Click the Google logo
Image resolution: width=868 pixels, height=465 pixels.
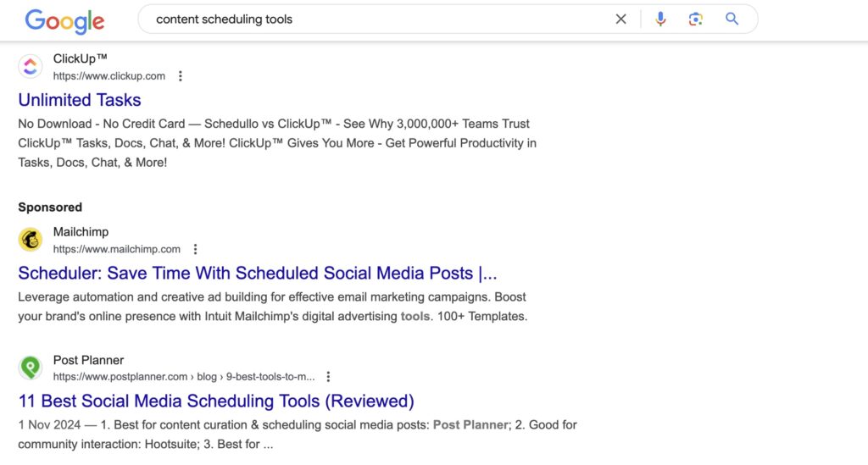pyautogui.click(x=64, y=20)
